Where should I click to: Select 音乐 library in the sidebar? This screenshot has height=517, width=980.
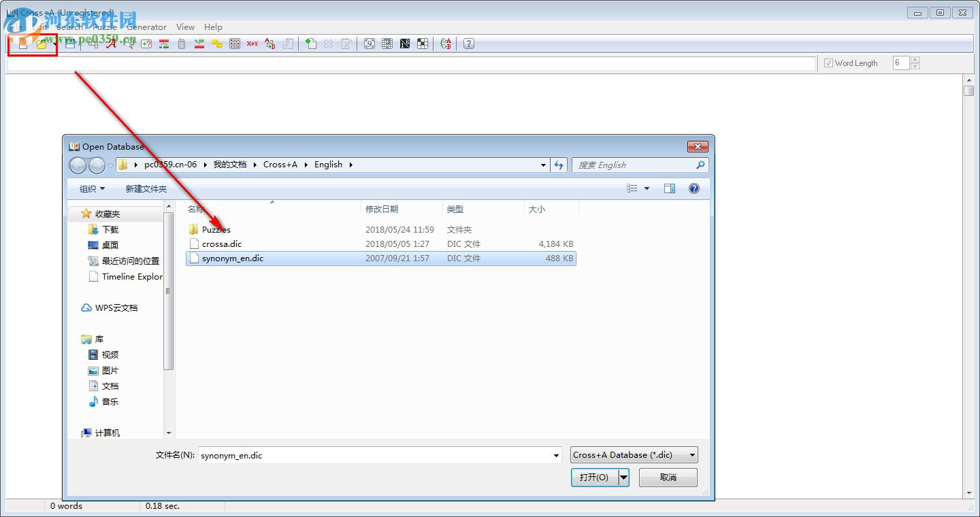click(110, 401)
